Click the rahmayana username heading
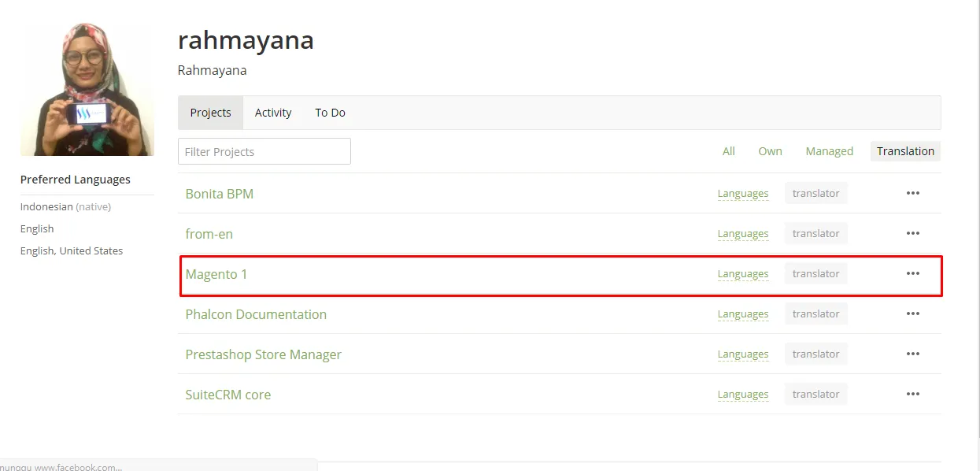Image resolution: width=980 pixels, height=471 pixels. click(246, 39)
